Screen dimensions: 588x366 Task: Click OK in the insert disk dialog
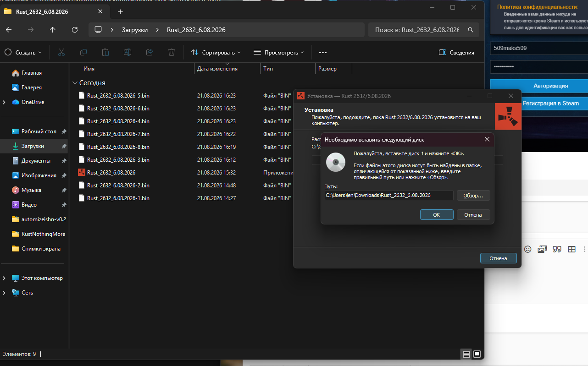(437, 214)
